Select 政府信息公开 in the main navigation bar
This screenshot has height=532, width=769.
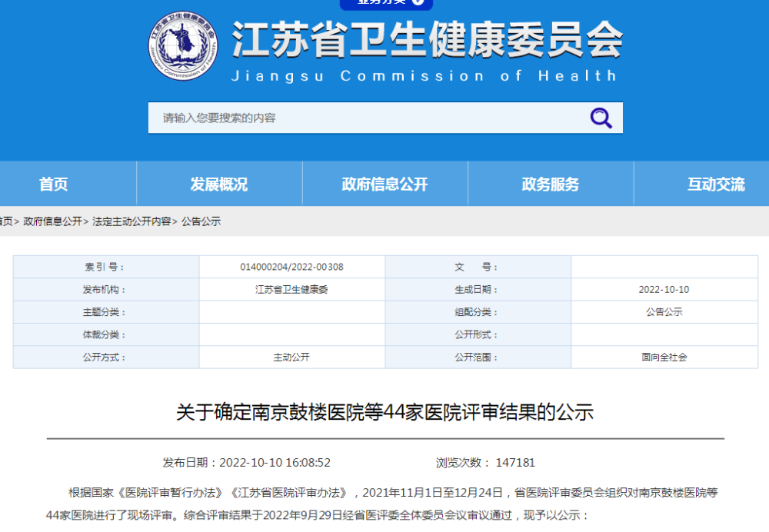click(x=385, y=185)
